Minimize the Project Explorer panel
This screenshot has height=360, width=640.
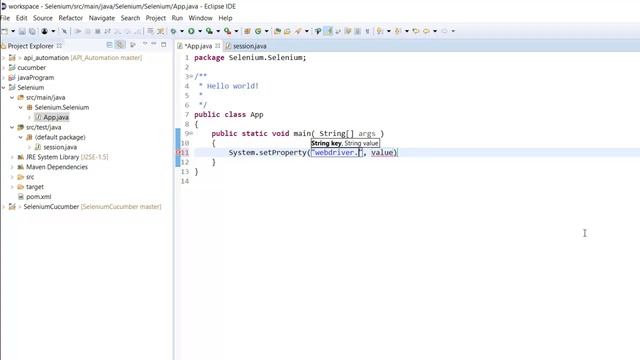154,44
